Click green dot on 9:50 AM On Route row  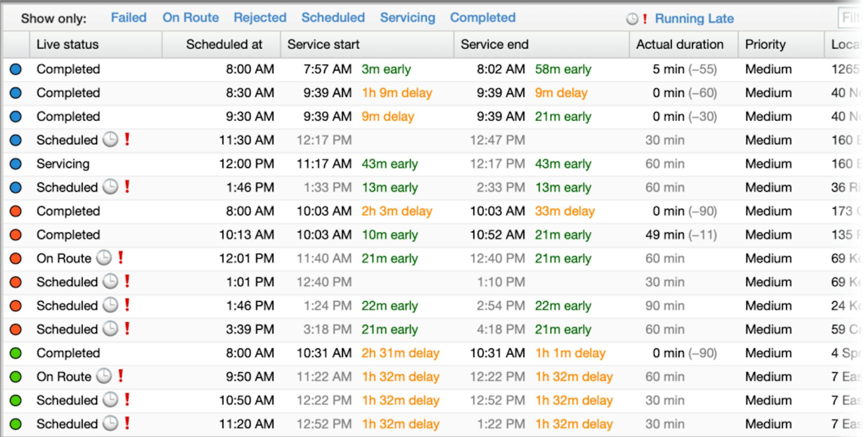click(16, 377)
